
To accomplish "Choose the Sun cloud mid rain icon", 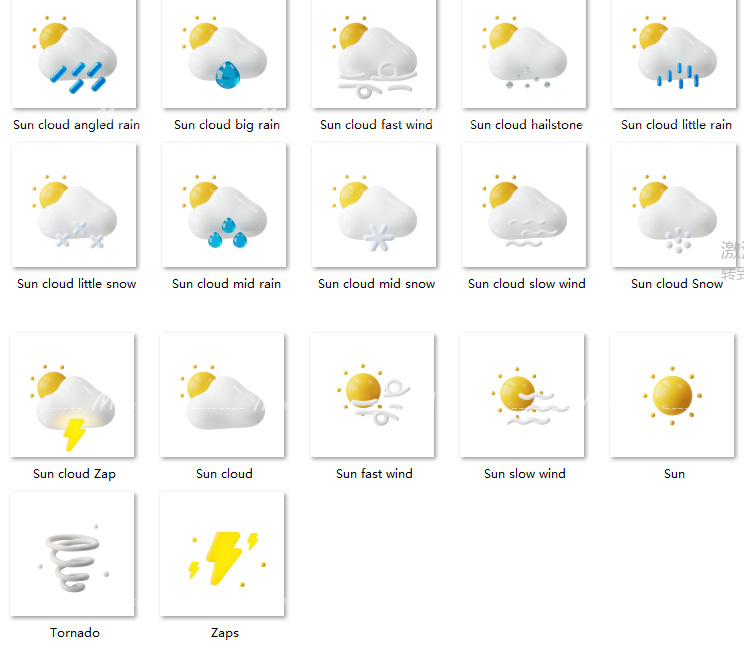I will 224,205.
